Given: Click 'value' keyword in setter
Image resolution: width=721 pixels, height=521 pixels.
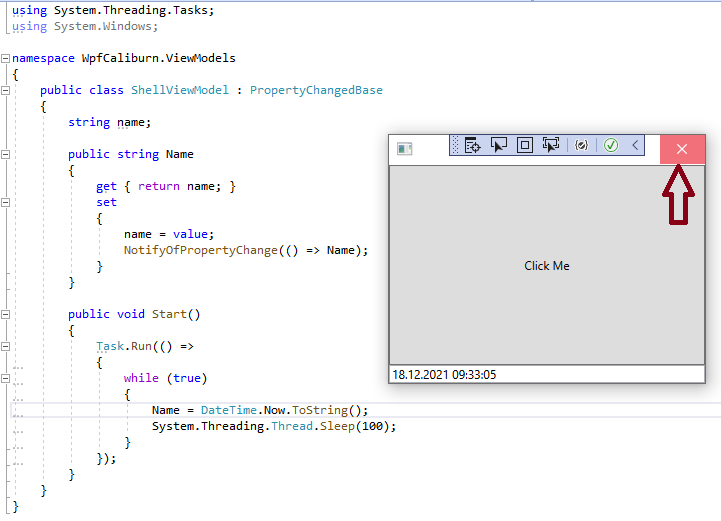Looking at the screenshot, I should click(x=190, y=234).
